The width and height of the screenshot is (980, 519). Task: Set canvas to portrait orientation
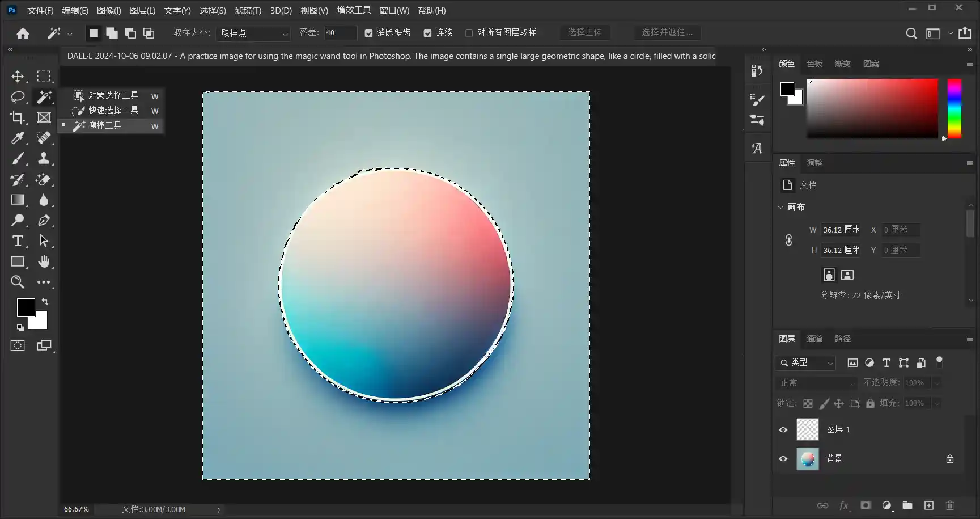point(829,275)
